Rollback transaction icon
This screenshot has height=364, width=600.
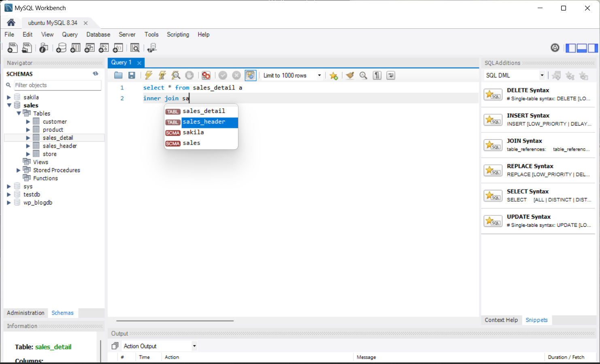[x=236, y=75]
